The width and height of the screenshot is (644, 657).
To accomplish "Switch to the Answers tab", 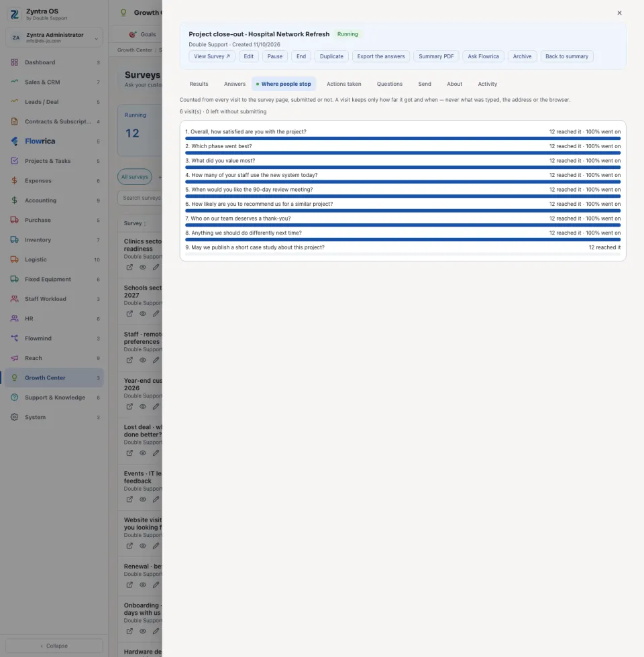I will [x=235, y=84].
